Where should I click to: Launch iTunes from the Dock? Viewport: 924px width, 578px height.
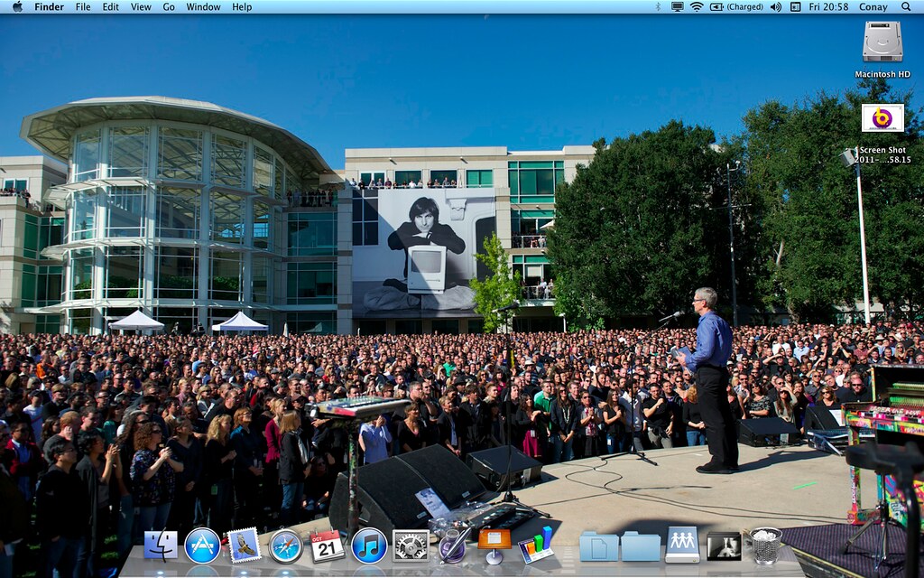point(369,545)
